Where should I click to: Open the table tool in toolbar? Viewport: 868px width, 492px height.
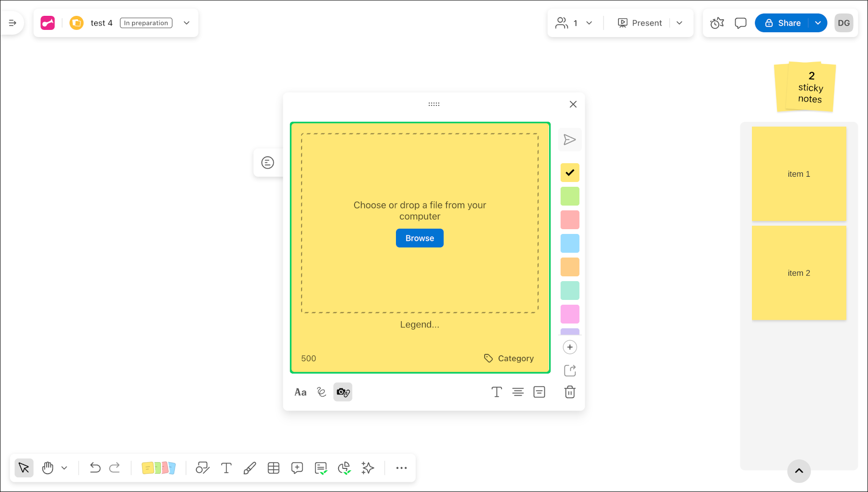pyautogui.click(x=274, y=468)
